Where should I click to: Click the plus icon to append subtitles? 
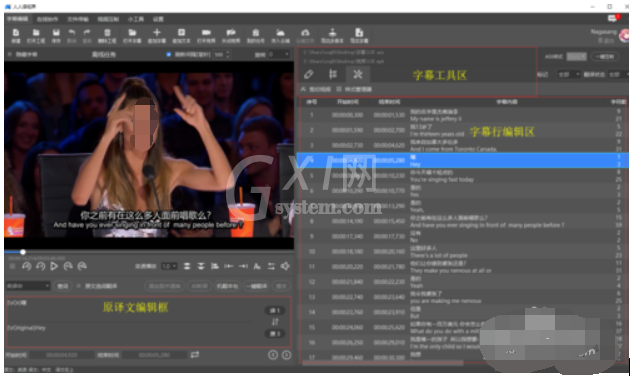coord(156,32)
